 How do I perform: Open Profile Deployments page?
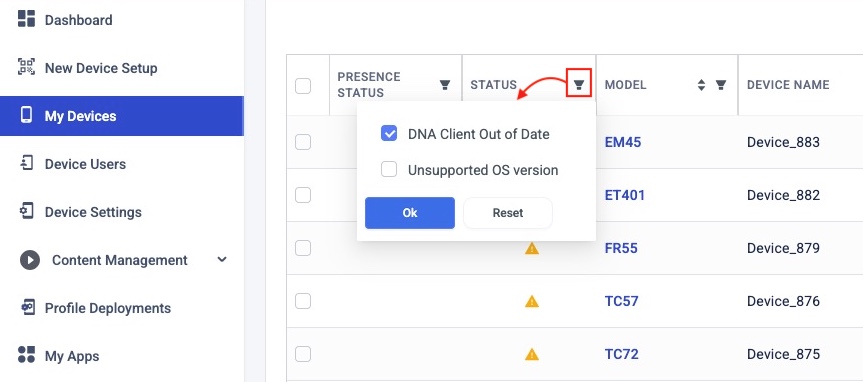(x=107, y=308)
